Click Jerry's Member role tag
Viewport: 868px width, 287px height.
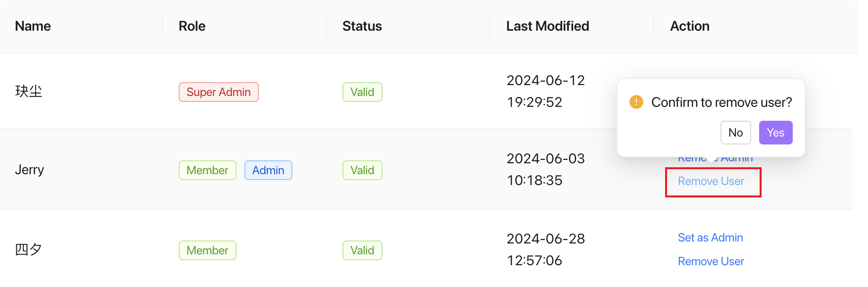[207, 170]
